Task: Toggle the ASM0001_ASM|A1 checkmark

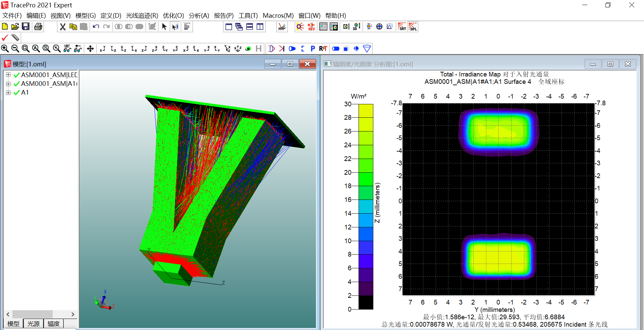Action: coord(16,84)
